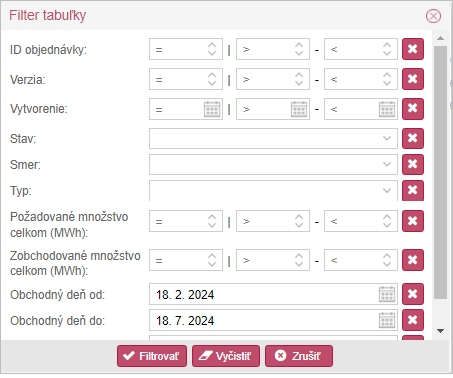Clear the Verzia filter with red X
Screen dimensions: 453x378
[x=413, y=79]
